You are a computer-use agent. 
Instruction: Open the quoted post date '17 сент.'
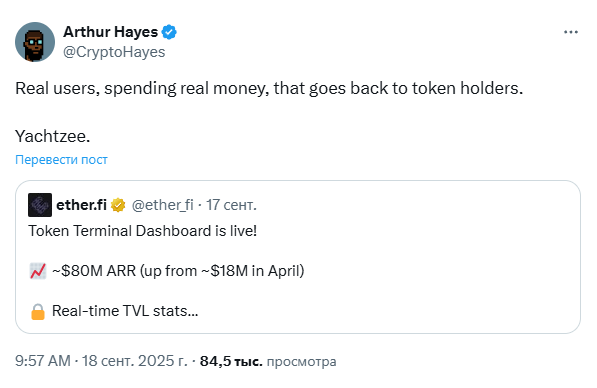point(231,205)
